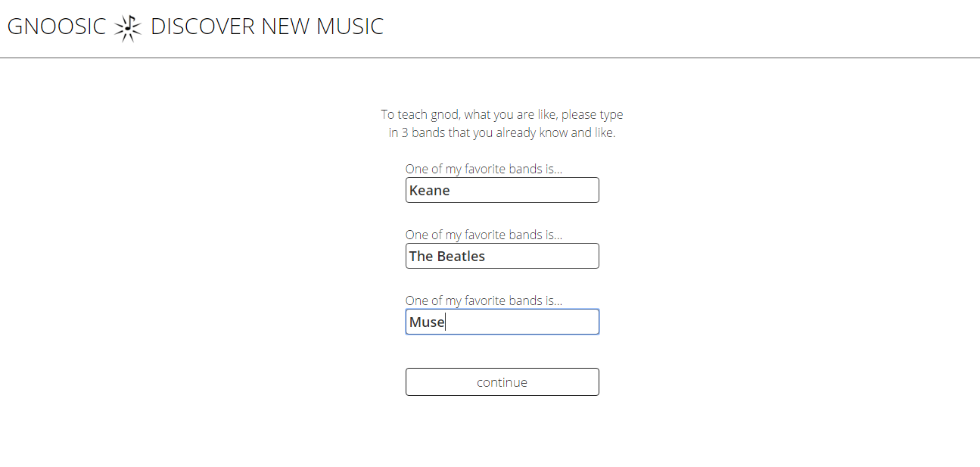The image size is (980, 467).
Task: Click the word 'gnod' in the instructions
Action: click(x=444, y=115)
